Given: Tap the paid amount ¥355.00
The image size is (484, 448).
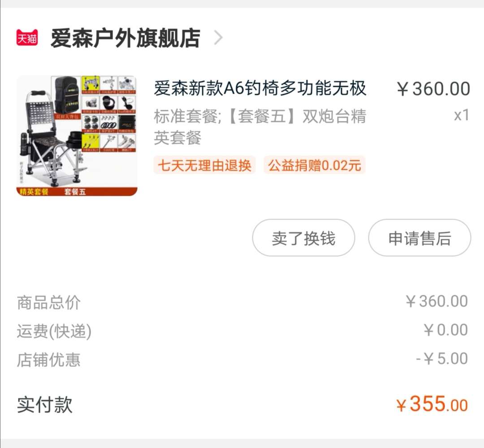Looking at the screenshot, I should click(432, 404).
